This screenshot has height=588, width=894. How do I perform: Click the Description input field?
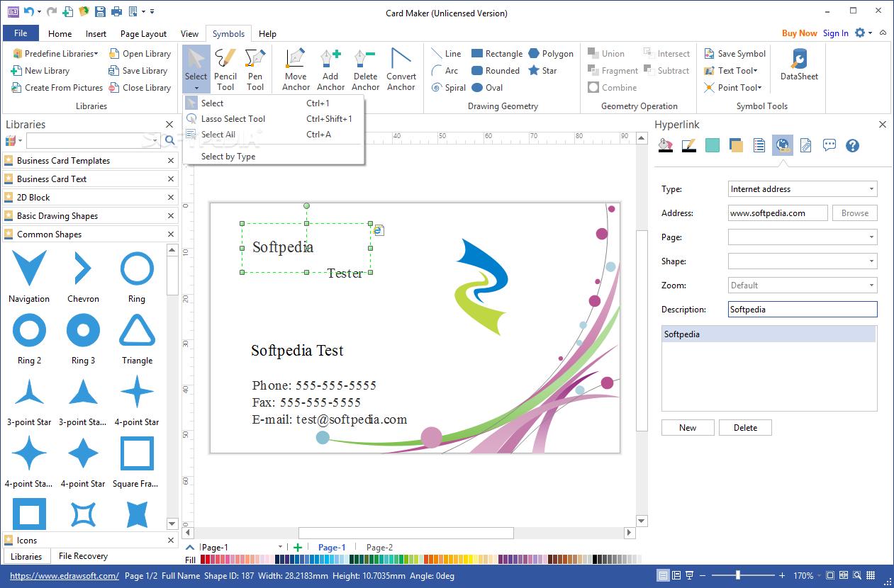803,310
